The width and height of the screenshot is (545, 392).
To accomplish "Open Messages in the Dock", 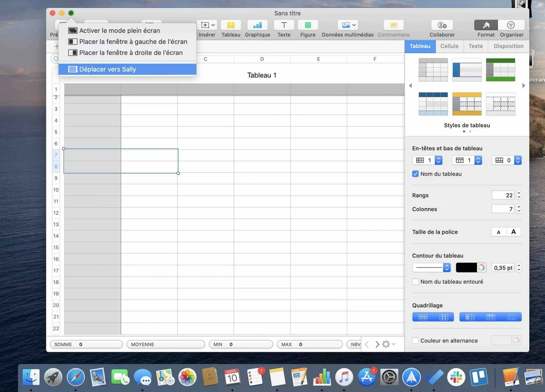I will (x=142, y=377).
